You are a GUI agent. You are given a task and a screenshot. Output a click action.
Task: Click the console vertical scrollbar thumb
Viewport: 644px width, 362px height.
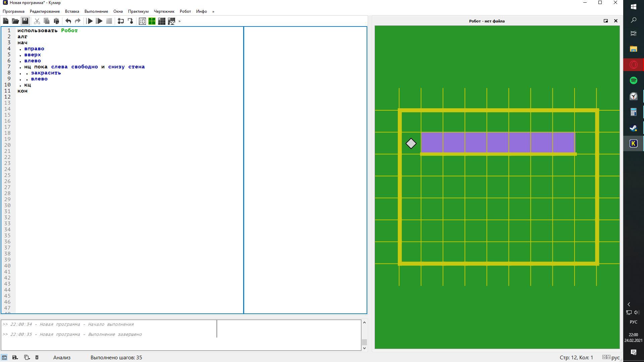[364, 342]
